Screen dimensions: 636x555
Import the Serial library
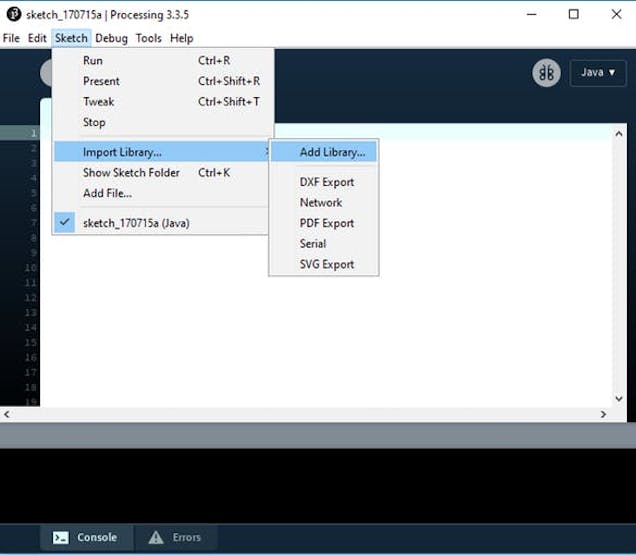(x=324, y=243)
